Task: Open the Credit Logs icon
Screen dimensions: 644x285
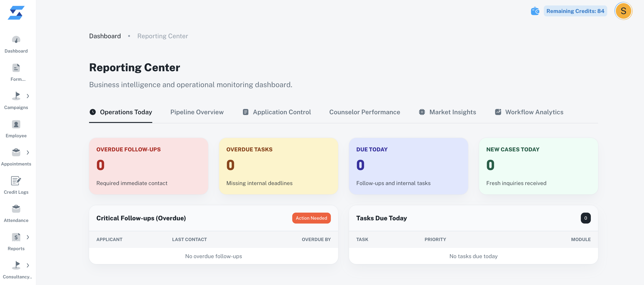Action: tap(16, 181)
